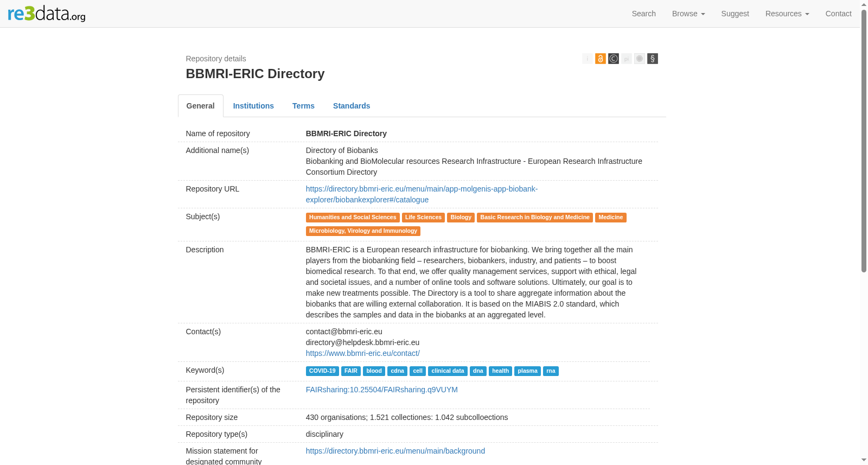Go to the re3data.org home logo
This screenshot has width=868, height=465.
[x=47, y=14]
